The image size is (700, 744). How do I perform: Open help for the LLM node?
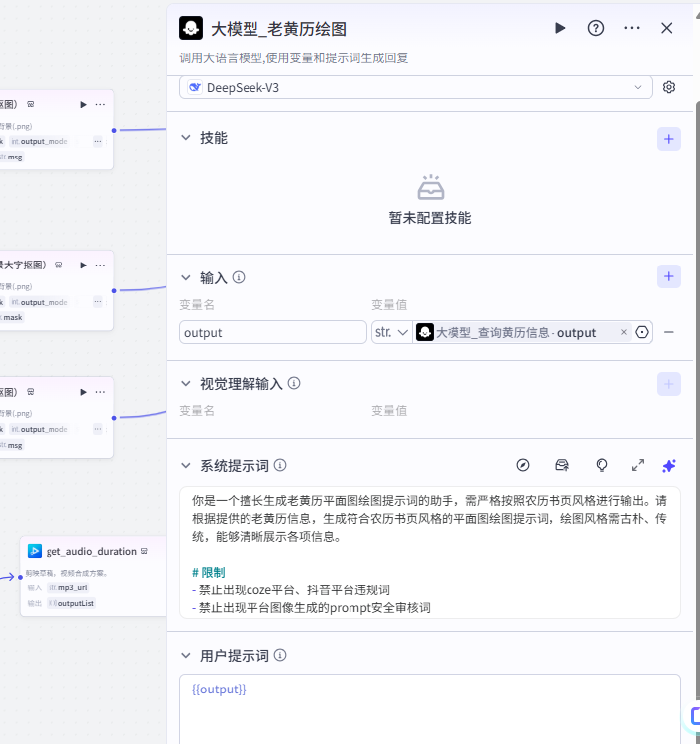596,28
